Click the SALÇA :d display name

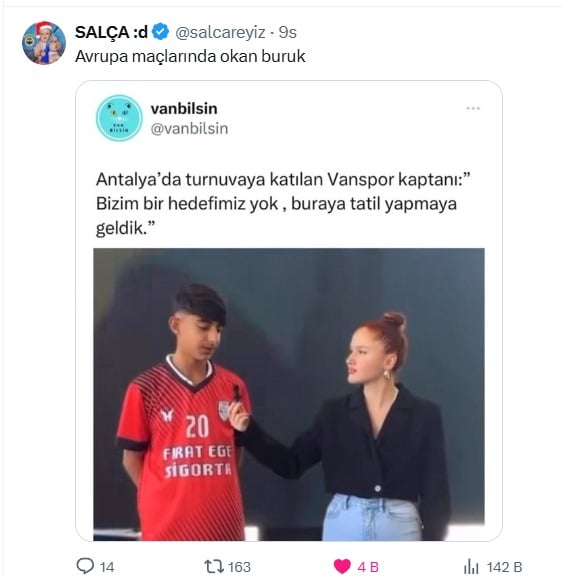click(111, 32)
